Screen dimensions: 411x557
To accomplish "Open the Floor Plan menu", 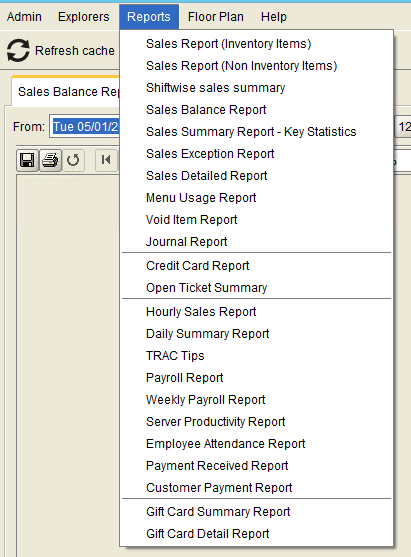I will [216, 17].
